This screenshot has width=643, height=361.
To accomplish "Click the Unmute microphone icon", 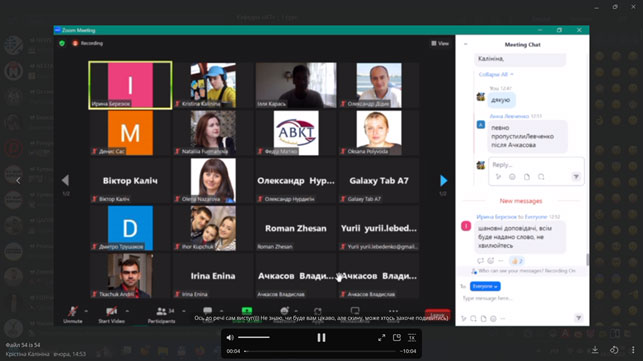I will (x=73, y=311).
